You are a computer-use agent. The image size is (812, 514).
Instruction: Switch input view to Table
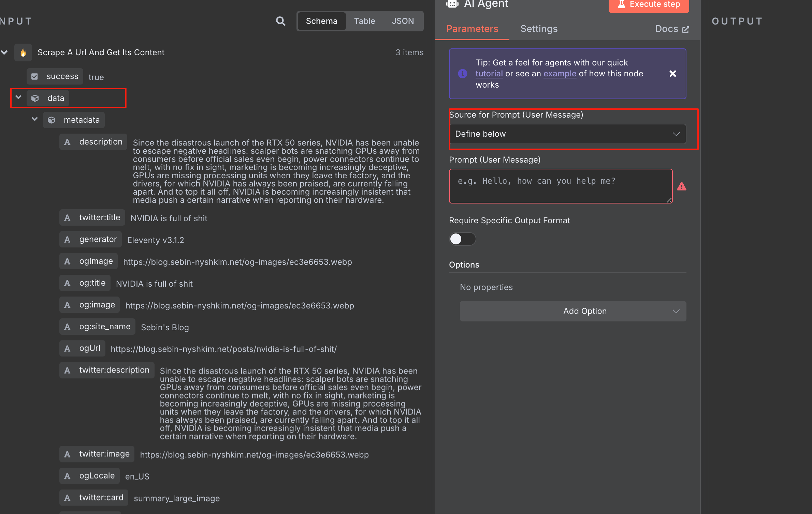click(x=364, y=21)
